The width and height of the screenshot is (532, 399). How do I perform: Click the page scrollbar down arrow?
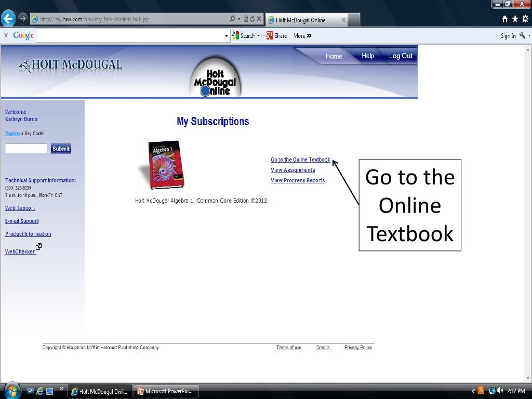click(528, 378)
